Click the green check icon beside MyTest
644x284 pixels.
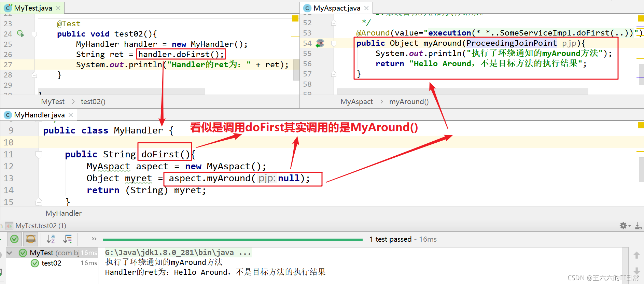23,253
